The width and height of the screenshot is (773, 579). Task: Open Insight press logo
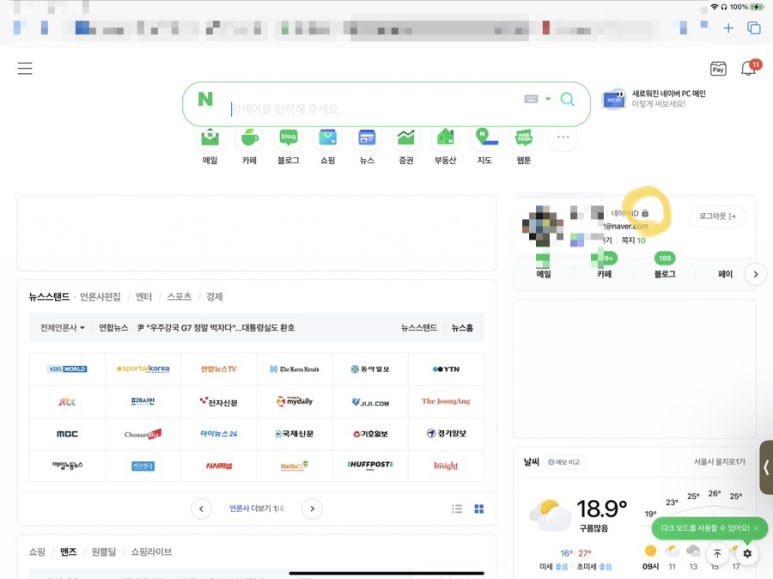[x=446, y=465]
